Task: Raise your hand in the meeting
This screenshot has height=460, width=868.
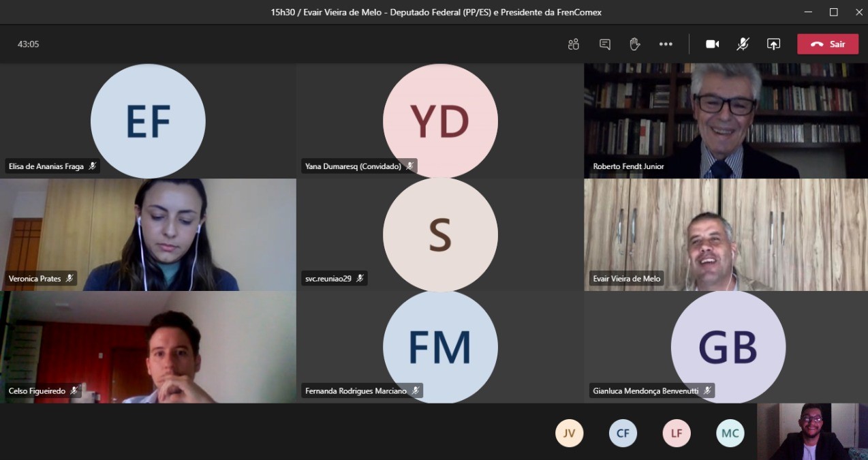Action: (x=635, y=44)
